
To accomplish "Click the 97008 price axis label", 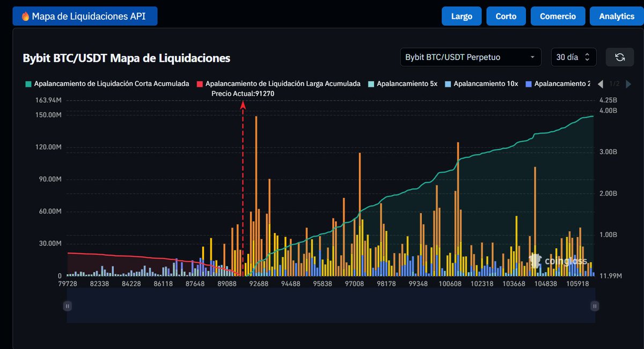I will point(355,284).
